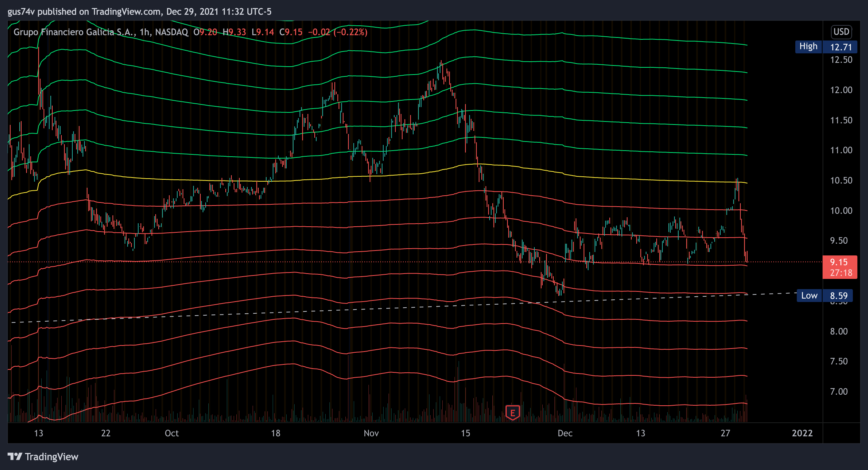Viewport: 868px width, 470px height.
Task: Click the 'Dec' date on time axis
Action: click(x=565, y=433)
